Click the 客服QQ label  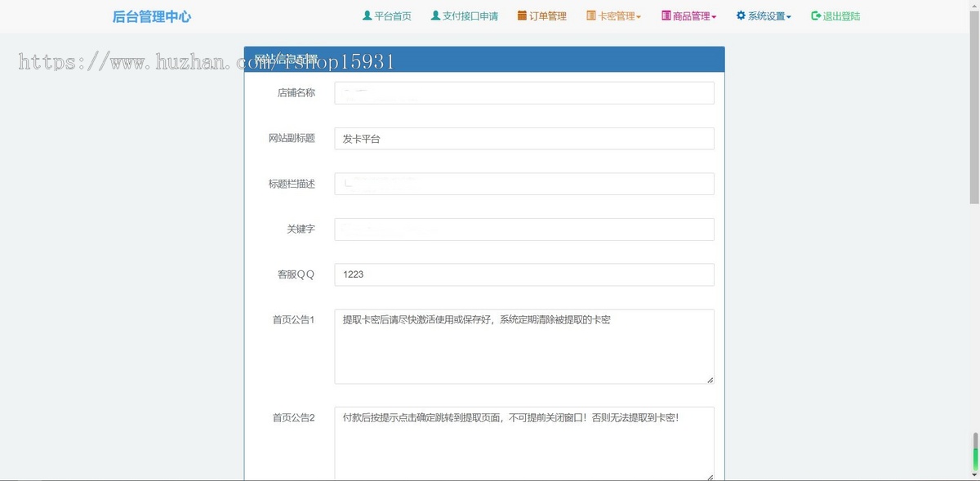pyautogui.click(x=296, y=274)
